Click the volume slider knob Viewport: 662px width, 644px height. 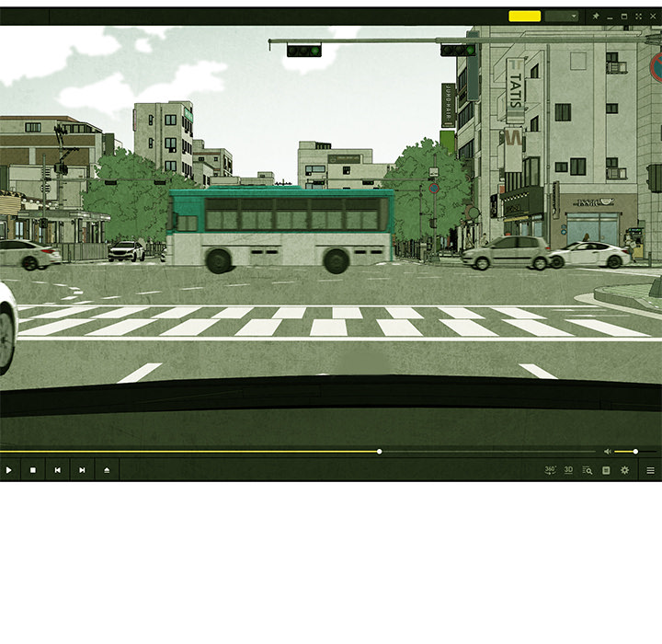pyautogui.click(x=635, y=452)
